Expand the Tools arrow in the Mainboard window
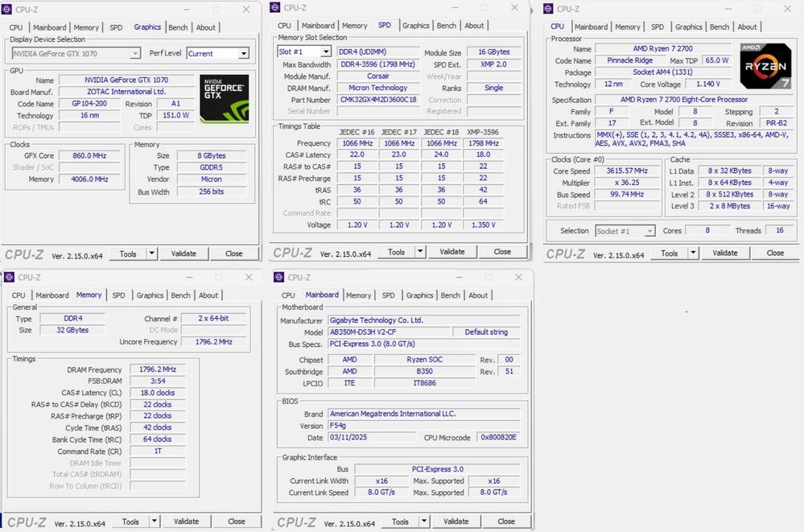The height and width of the screenshot is (532, 804). coord(423,522)
